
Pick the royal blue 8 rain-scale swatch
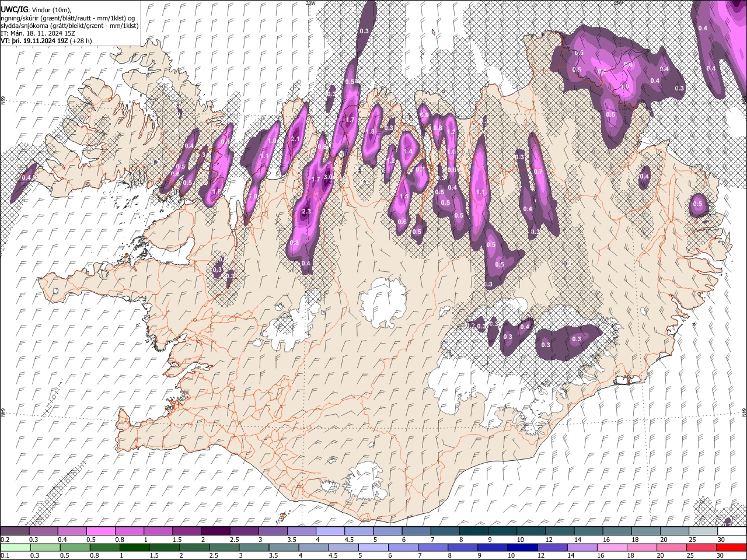[x=463, y=547]
